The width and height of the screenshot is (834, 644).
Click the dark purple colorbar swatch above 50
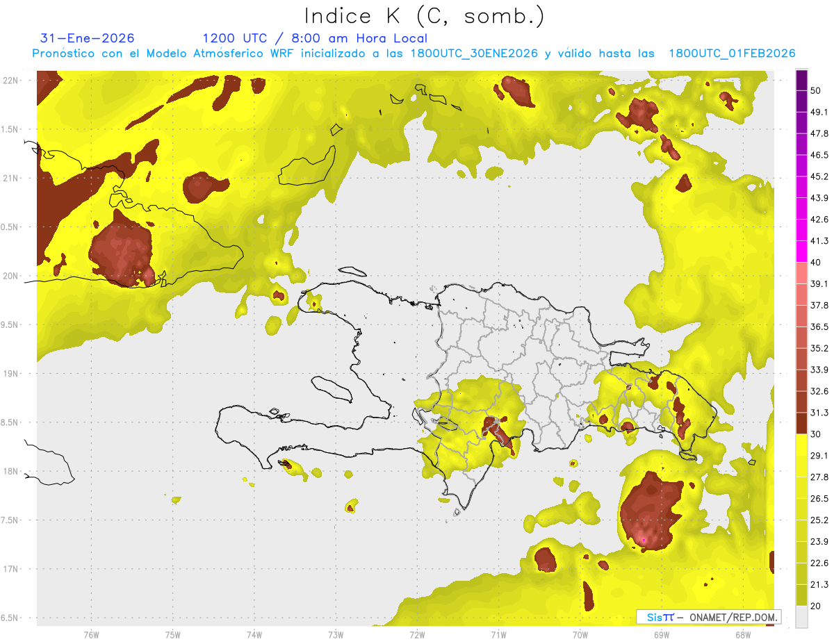pos(801,80)
